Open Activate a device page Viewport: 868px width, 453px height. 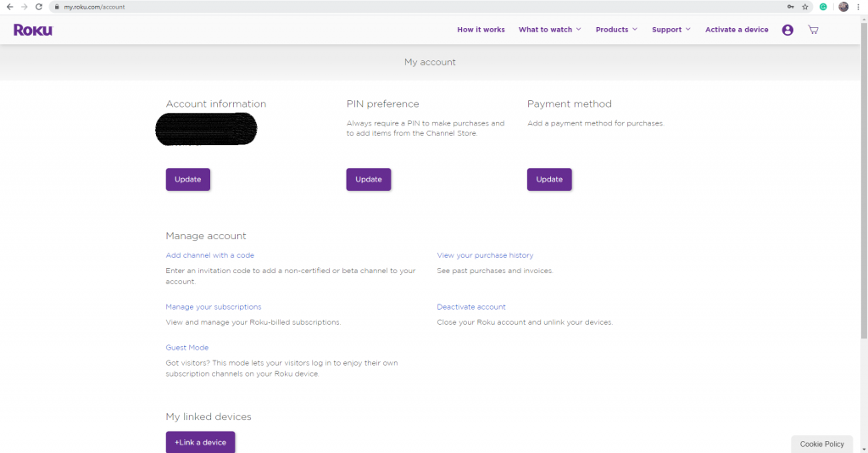point(737,30)
